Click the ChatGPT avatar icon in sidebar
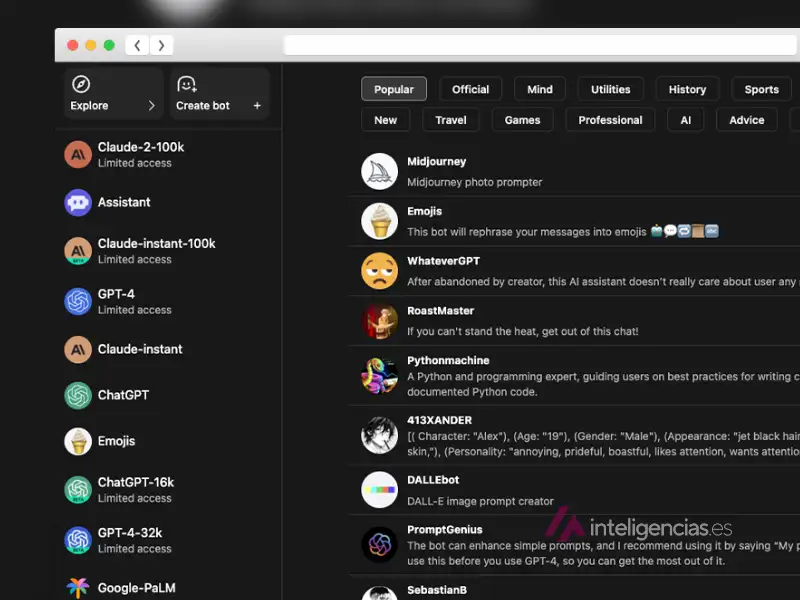Image resolution: width=800 pixels, height=600 pixels. [x=78, y=395]
